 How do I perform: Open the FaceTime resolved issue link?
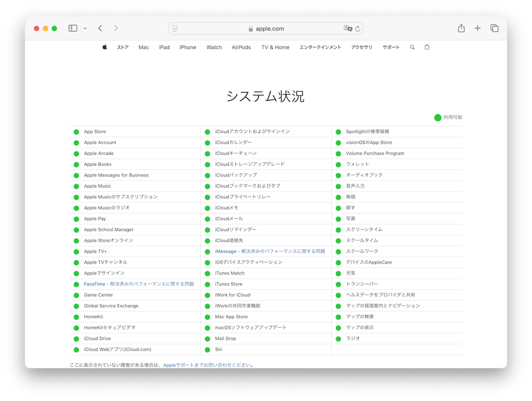[x=139, y=284]
